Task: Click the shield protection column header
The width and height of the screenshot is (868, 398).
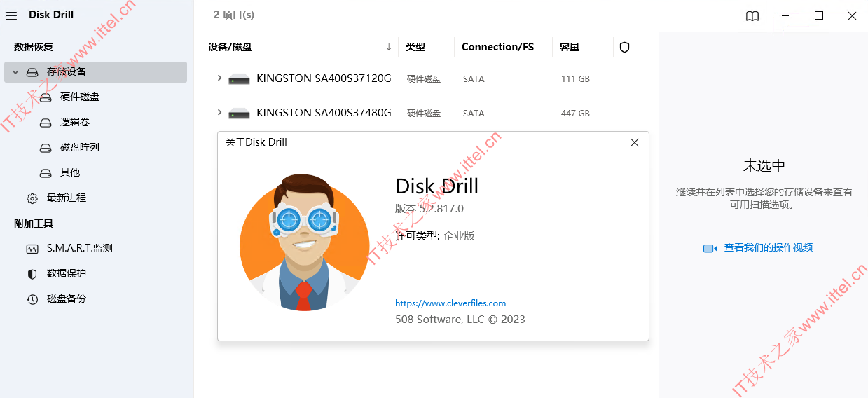Action: click(x=625, y=47)
